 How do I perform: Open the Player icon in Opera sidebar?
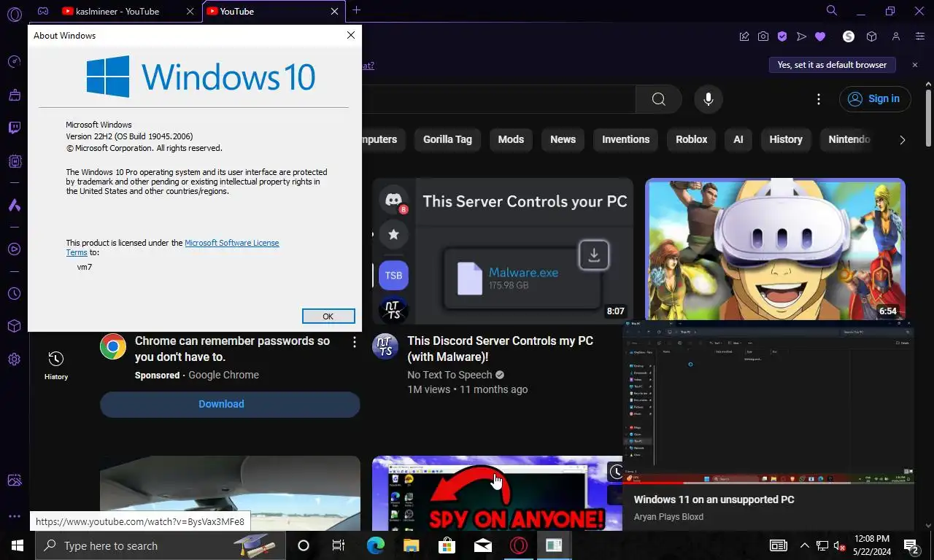coord(14,249)
